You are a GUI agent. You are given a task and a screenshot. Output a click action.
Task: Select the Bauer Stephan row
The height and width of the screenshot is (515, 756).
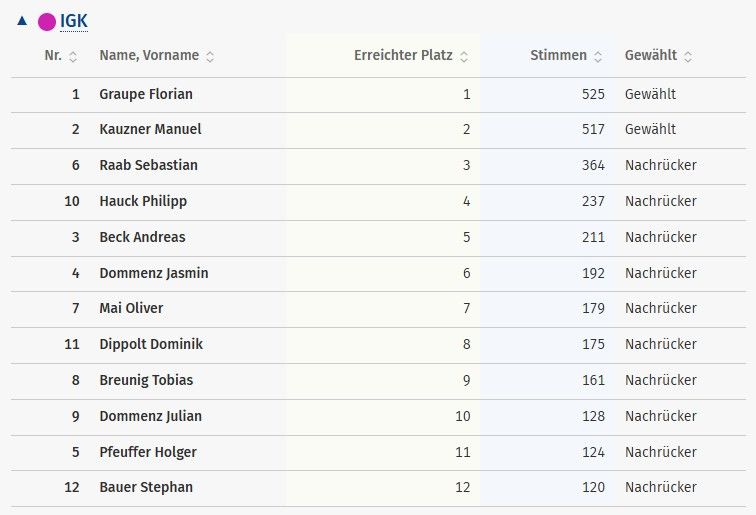click(146, 487)
